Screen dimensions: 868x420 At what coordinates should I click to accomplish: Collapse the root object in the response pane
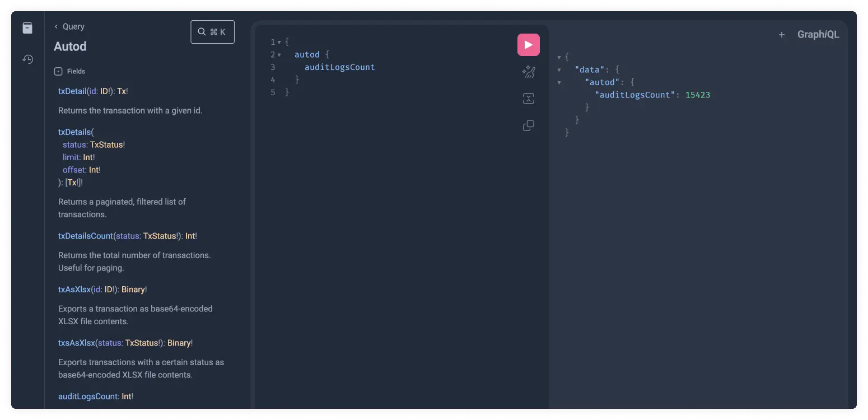tap(559, 56)
